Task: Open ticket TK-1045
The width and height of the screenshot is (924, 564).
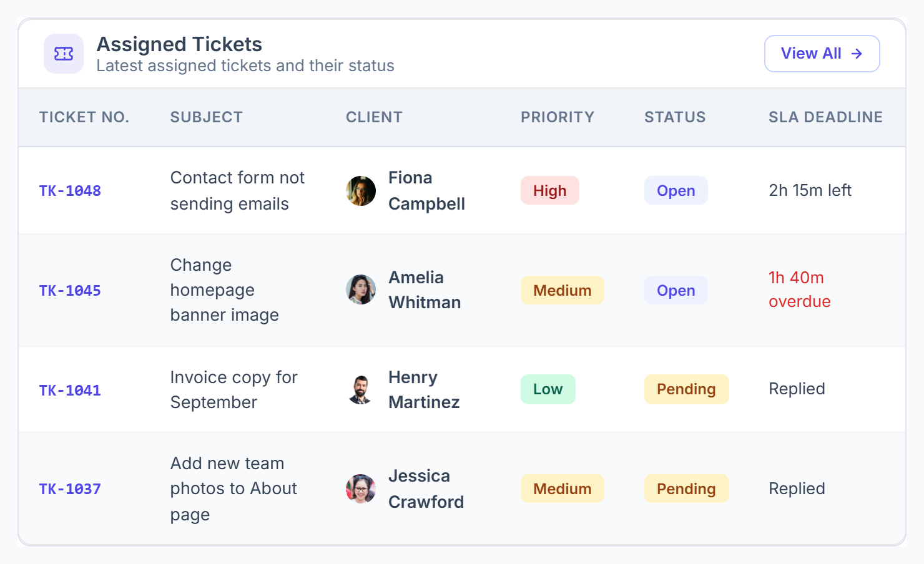Action: click(70, 291)
